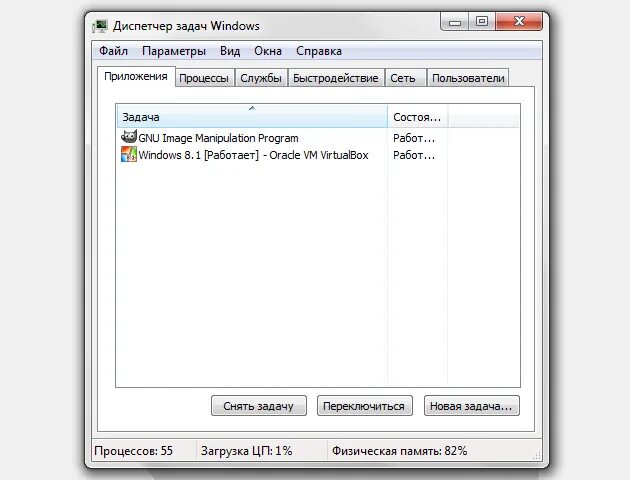The height and width of the screenshot is (480, 630).
Task: Switch to the Процессы tab
Action: 204,78
